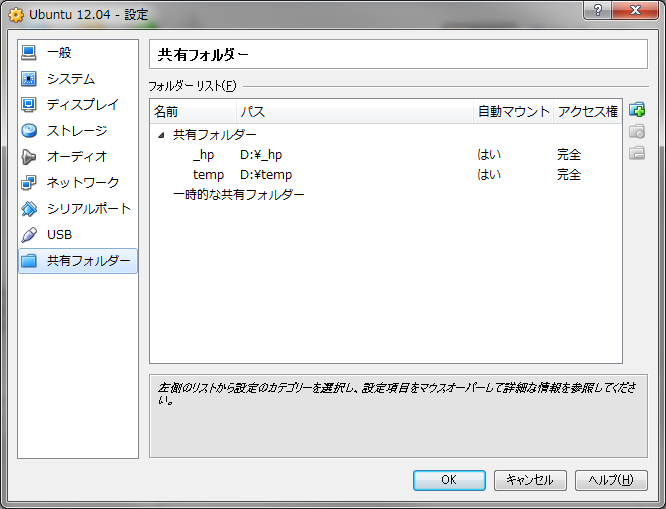Select the 共有フォルダー group row in list
The height and width of the screenshot is (509, 666).
214,135
